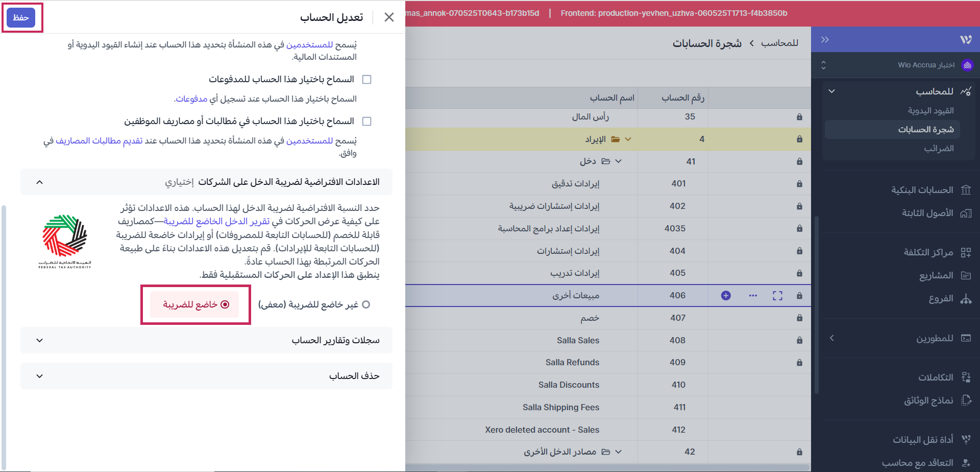Collapse the corporate income tax defaults section
Image resolution: width=980 pixels, height=472 pixels.
(x=40, y=182)
